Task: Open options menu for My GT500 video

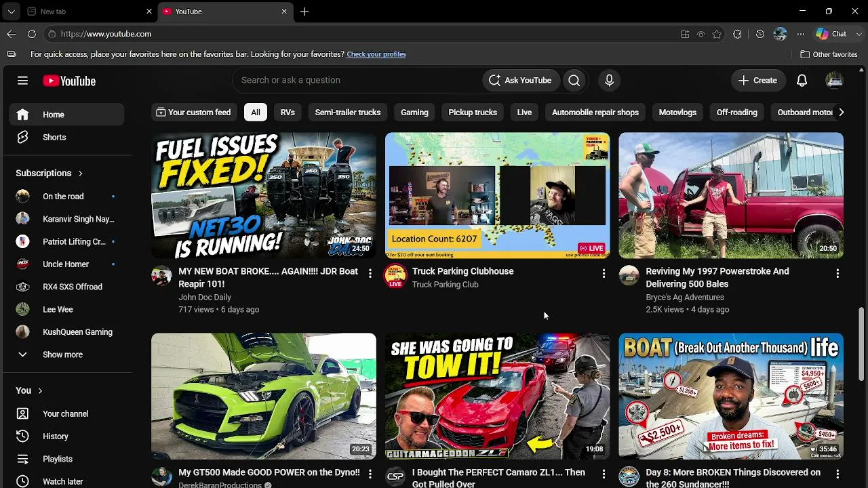Action: click(370, 474)
